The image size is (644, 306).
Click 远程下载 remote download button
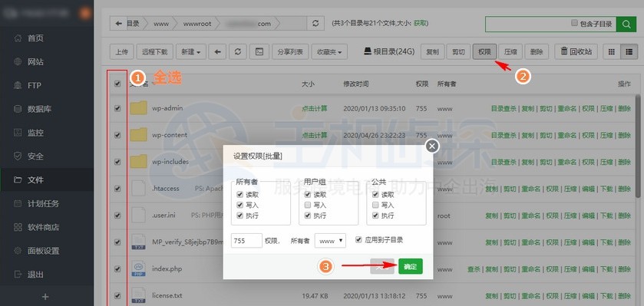point(155,52)
